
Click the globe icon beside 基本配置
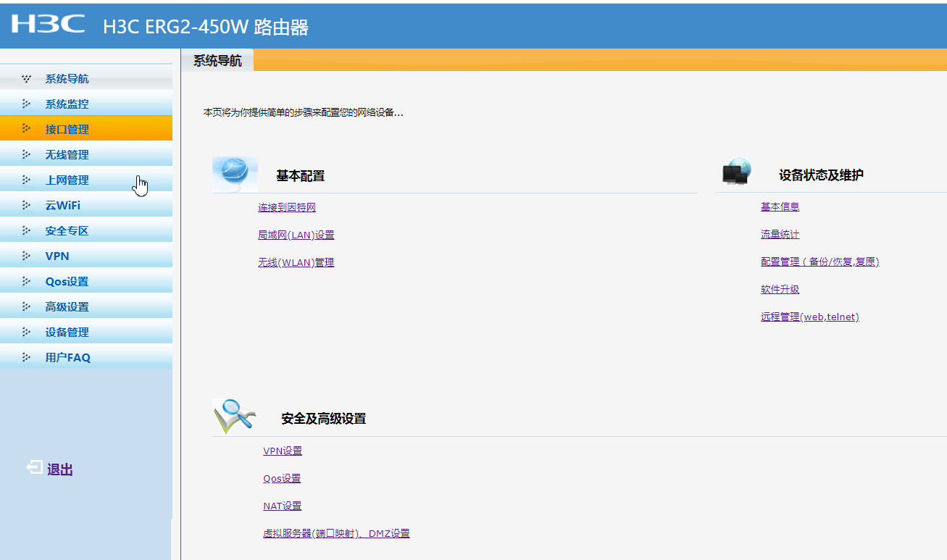pos(235,174)
